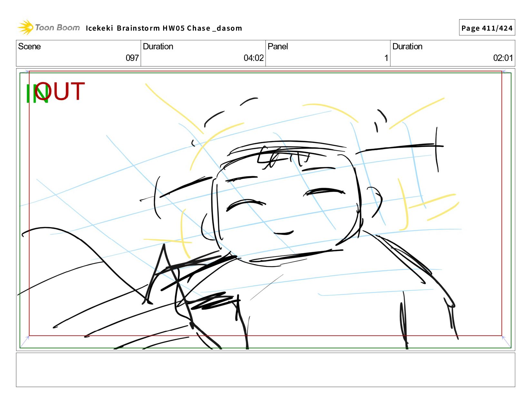The image size is (532, 411).
Task: Click the red 'OUT' camera label
Action: coord(60,91)
